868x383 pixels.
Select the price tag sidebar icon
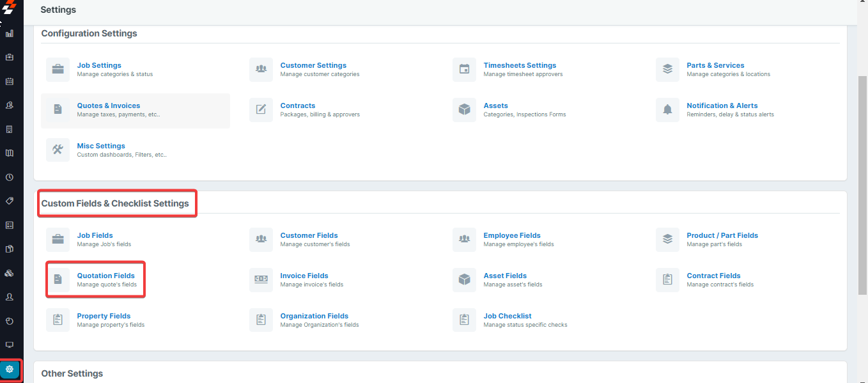(x=10, y=201)
